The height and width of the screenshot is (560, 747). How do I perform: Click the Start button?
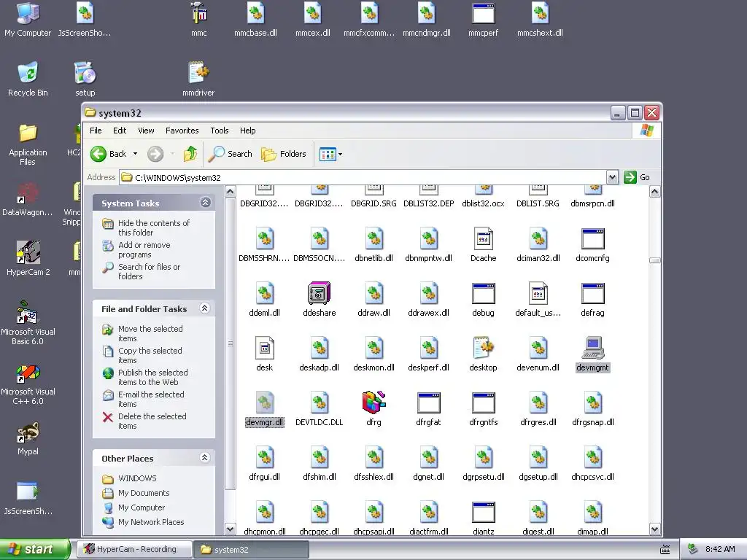coord(35,550)
